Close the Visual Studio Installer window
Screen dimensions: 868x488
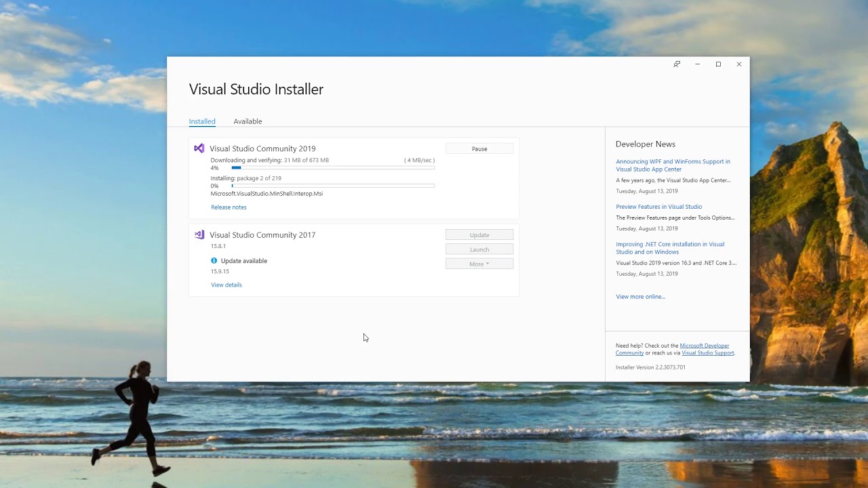point(739,64)
